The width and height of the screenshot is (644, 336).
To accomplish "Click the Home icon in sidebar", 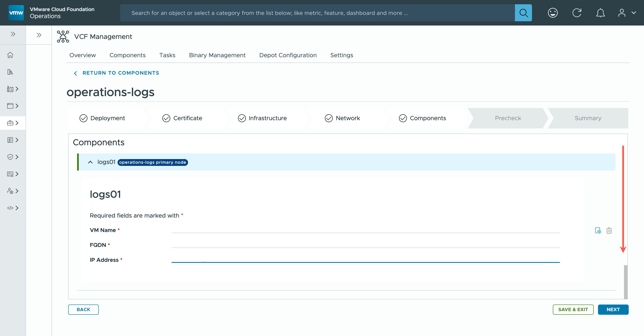I will click(10, 55).
